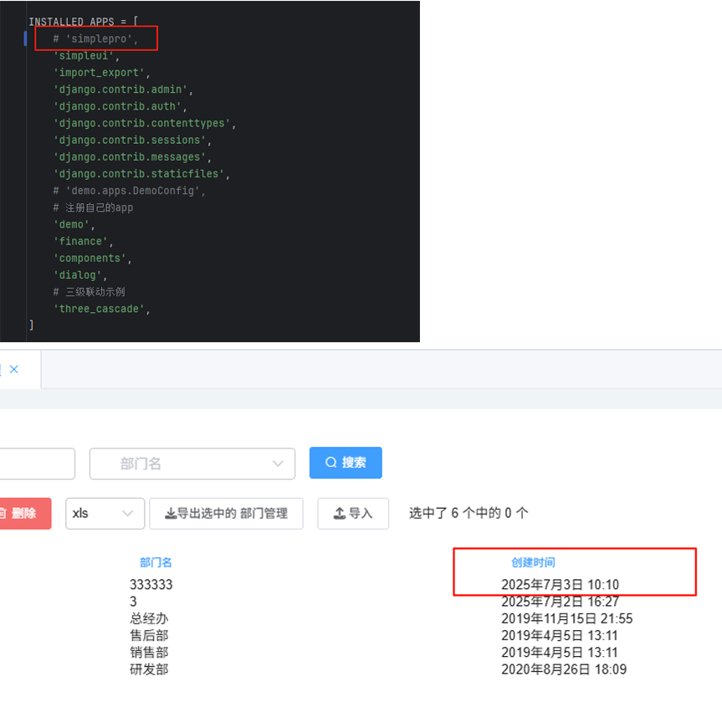
Task: Click the 导入 import button
Action: [353, 513]
